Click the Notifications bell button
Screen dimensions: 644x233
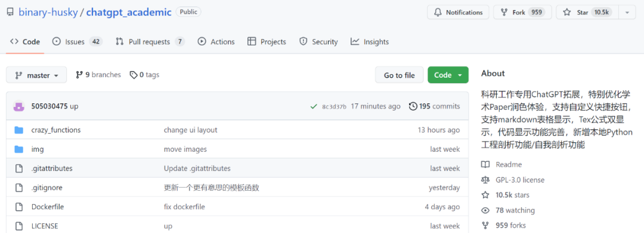coord(458,13)
